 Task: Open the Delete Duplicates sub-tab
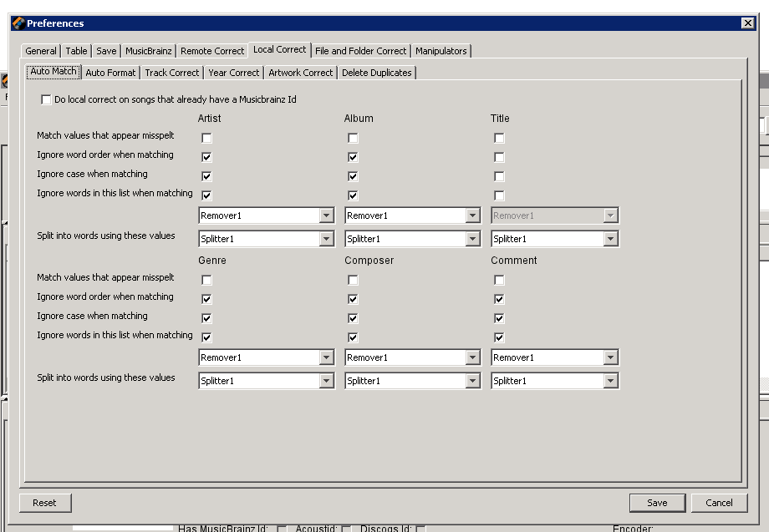(377, 73)
